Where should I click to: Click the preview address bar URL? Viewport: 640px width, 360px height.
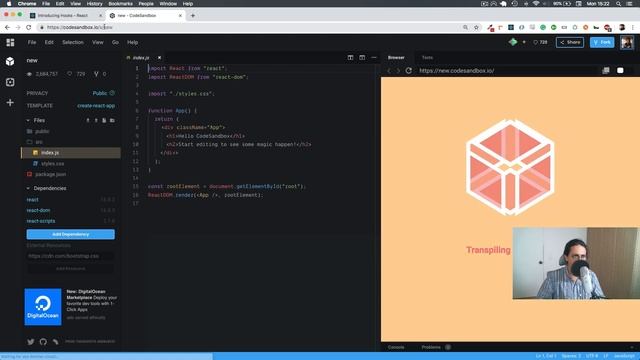tap(456, 71)
